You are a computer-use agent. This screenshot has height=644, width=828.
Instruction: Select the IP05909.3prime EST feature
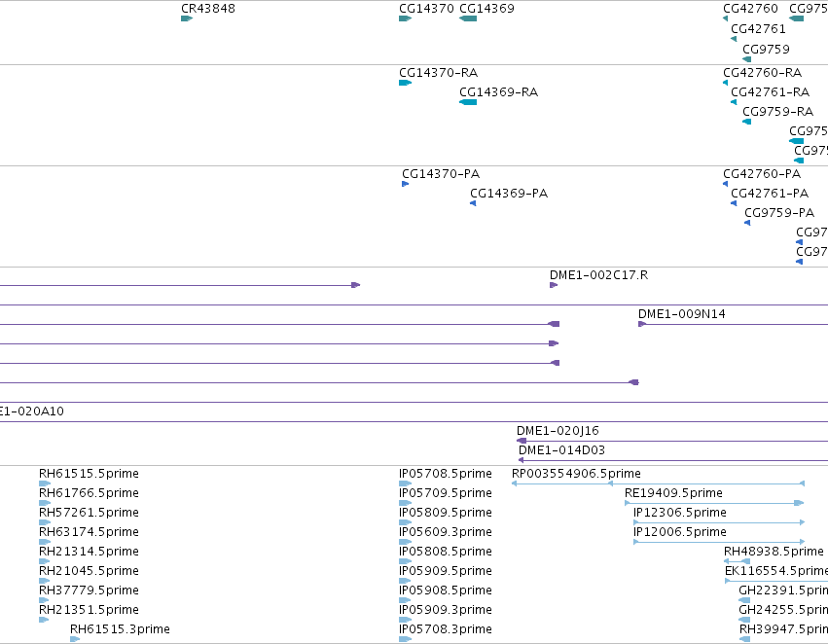(406, 620)
